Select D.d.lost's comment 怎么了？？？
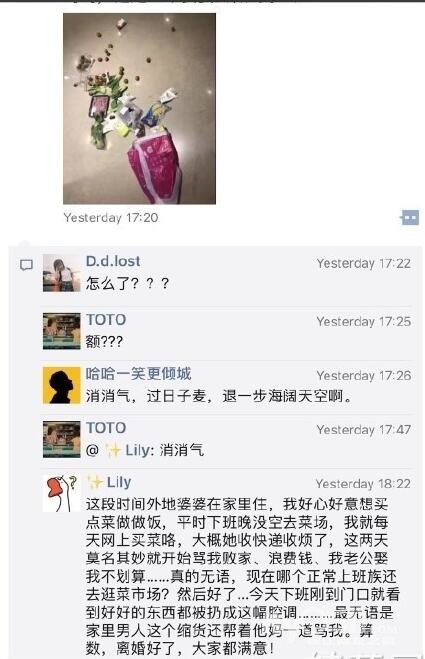425x659 pixels. pos(128,284)
